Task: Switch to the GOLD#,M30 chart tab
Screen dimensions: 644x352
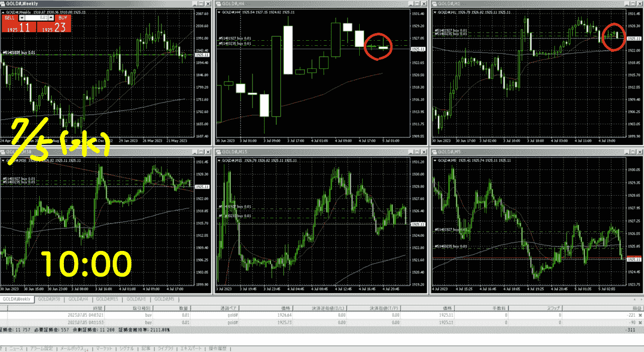Action: (x=49, y=299)
